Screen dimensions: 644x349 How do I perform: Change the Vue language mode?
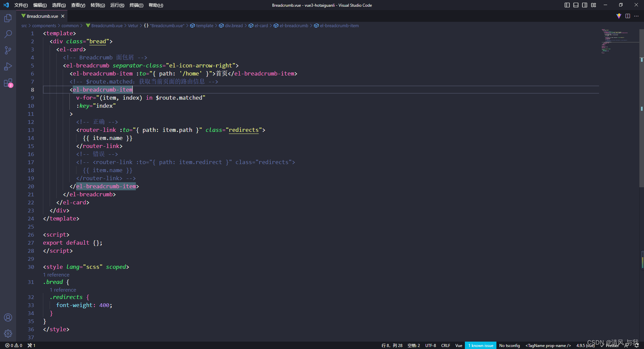(x=459, y=345)
